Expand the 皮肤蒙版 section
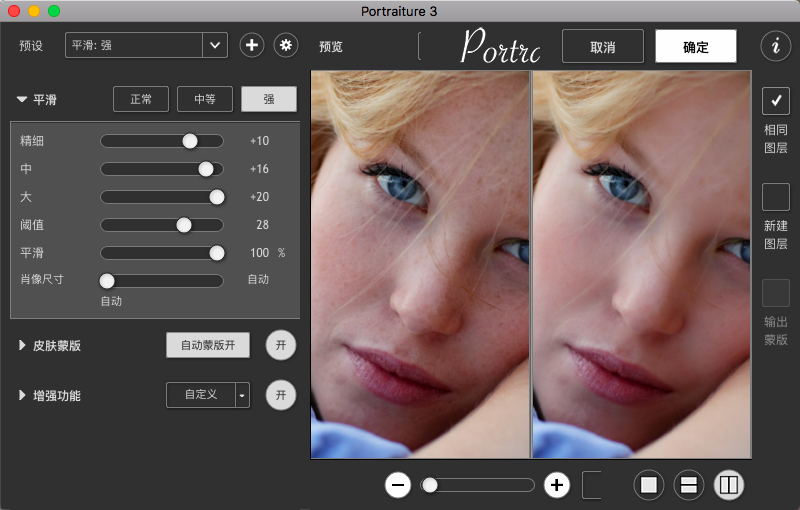Image resolution: width=800 pixels, height=510 pixels. [23, 346]
